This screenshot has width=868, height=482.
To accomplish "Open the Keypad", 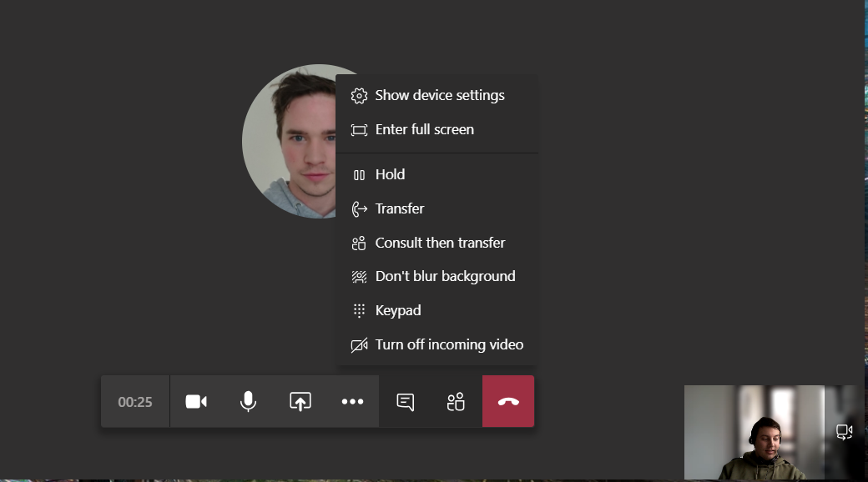I will 397,310.
